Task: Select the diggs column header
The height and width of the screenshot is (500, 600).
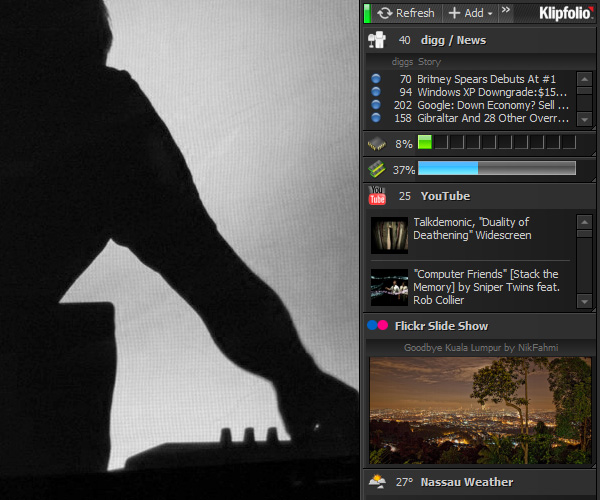Action: (x=402, y=62)
